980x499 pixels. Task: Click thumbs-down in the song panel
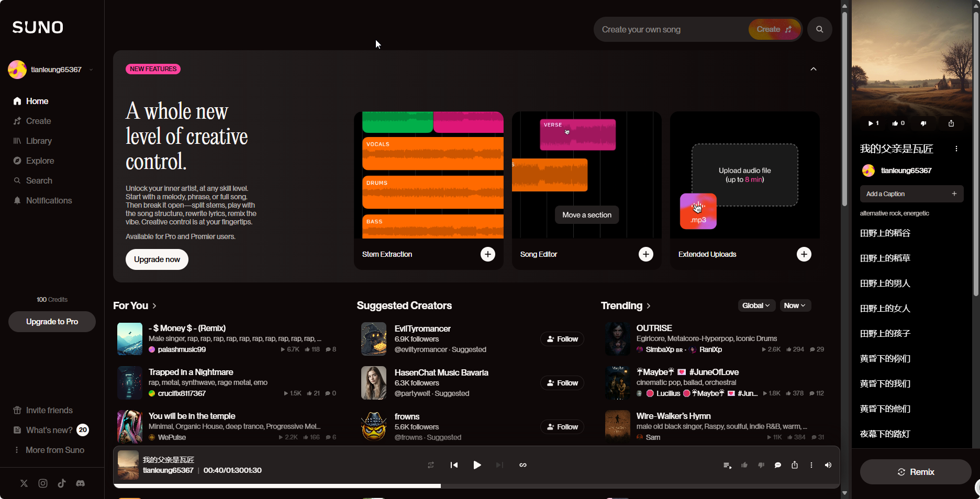(x=923, y=123)
